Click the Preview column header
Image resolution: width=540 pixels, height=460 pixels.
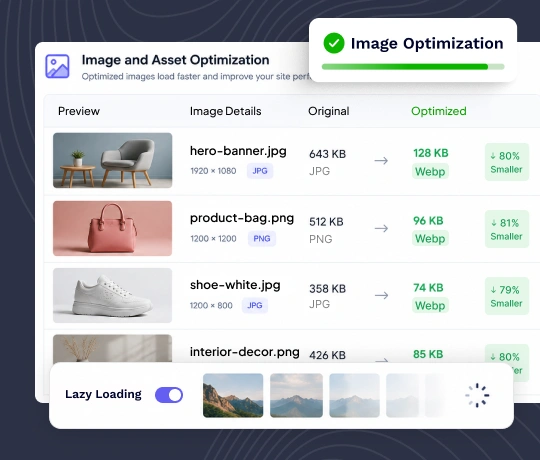pos(79,111)
